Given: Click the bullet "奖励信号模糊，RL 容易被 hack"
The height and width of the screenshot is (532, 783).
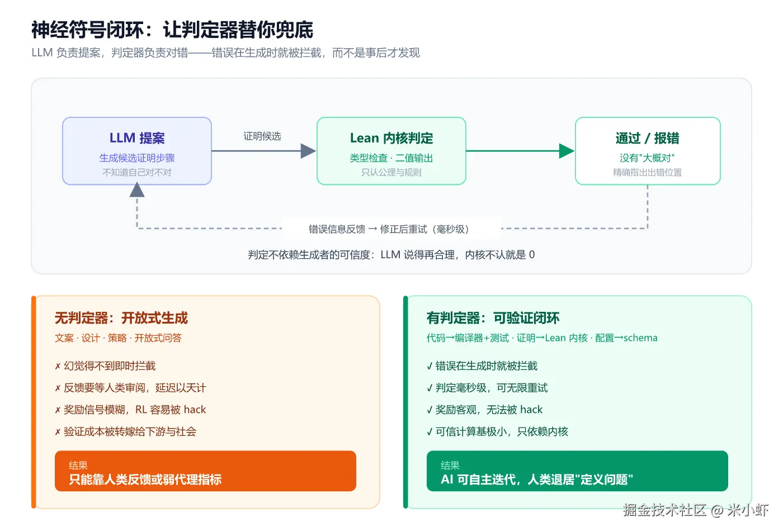Looking at the screenshot, I should click(130, 410).
